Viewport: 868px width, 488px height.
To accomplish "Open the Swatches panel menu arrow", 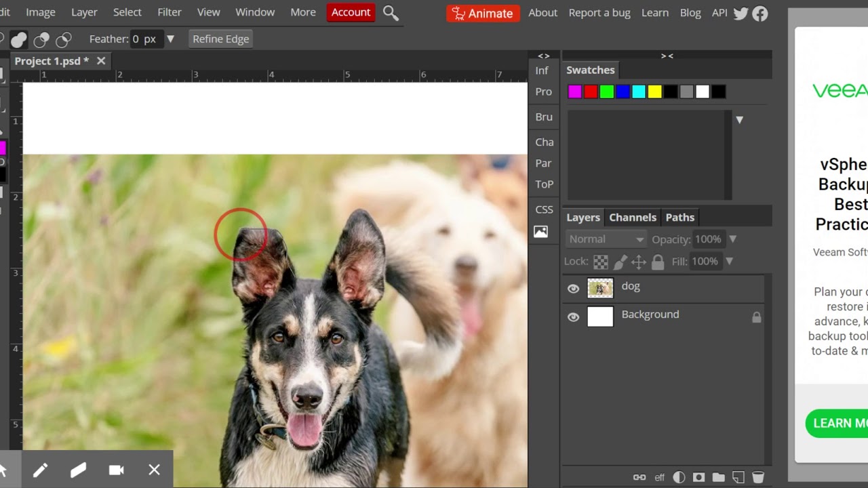I will (x=739, y=120).
